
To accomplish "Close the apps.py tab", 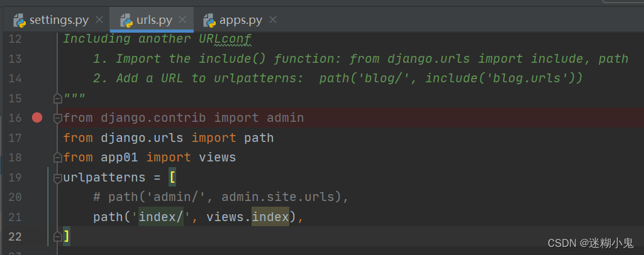I will point(273,19).
